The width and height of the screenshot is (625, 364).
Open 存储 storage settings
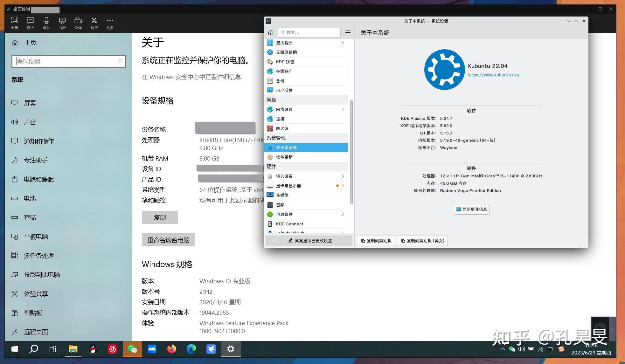(x=68, y=217)
